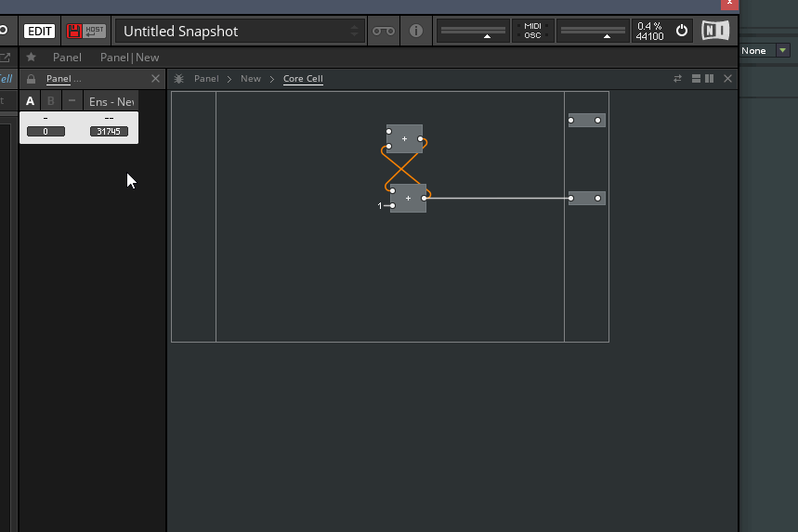Click the debug bug icon
The width and height of the screenshot is (798, 532).
[178, 79]
